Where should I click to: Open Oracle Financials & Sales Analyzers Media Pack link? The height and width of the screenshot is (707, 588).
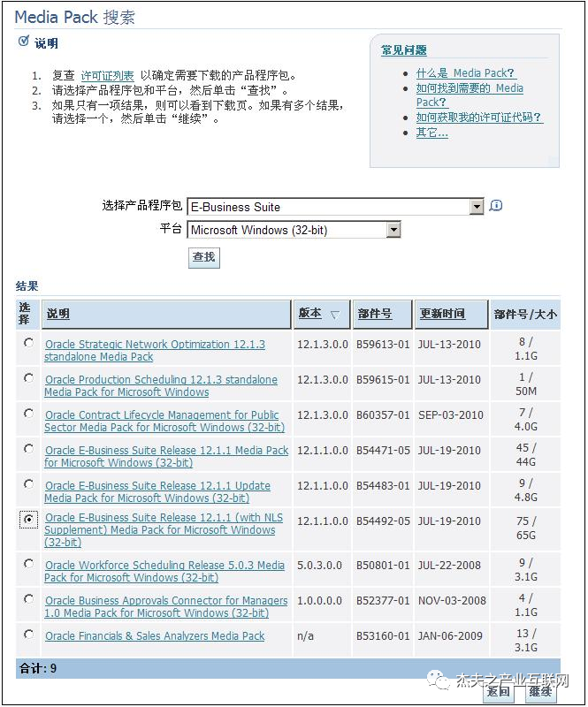[x=155, y=635]
